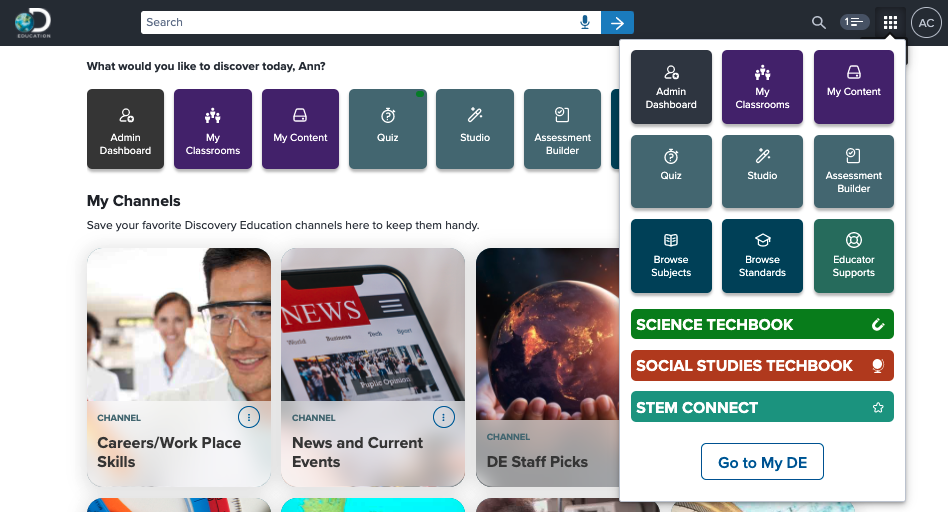
Task: Toggle the apps grid menu icon
Action: pyautogui.click(x=890, y=23)
